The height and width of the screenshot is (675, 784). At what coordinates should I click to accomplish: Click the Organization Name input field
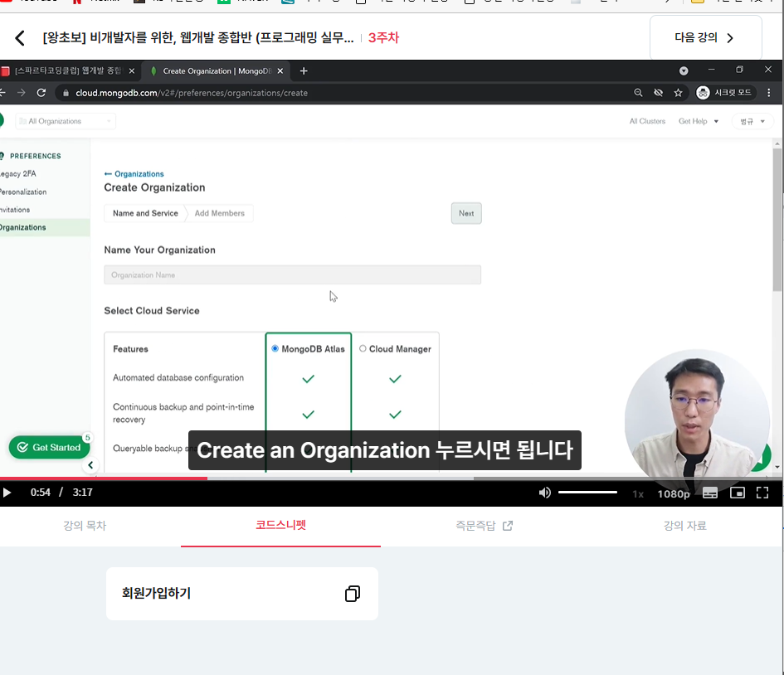(x=293, y=274)
